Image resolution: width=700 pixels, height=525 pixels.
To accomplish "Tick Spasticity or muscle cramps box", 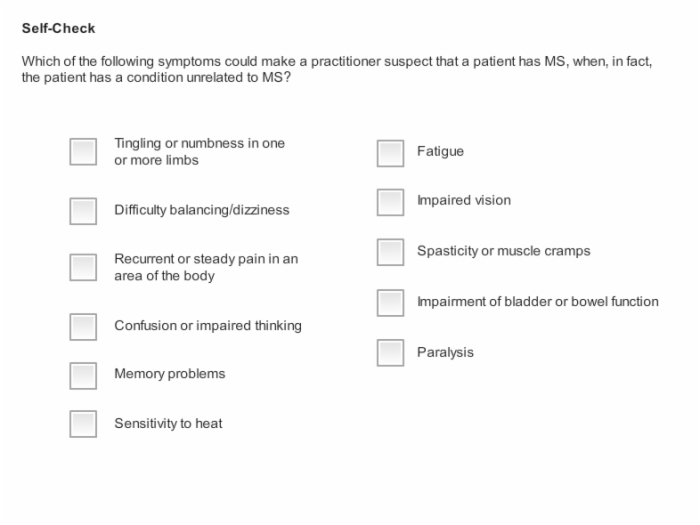I will pyautogui.click(x=391, y=252).
